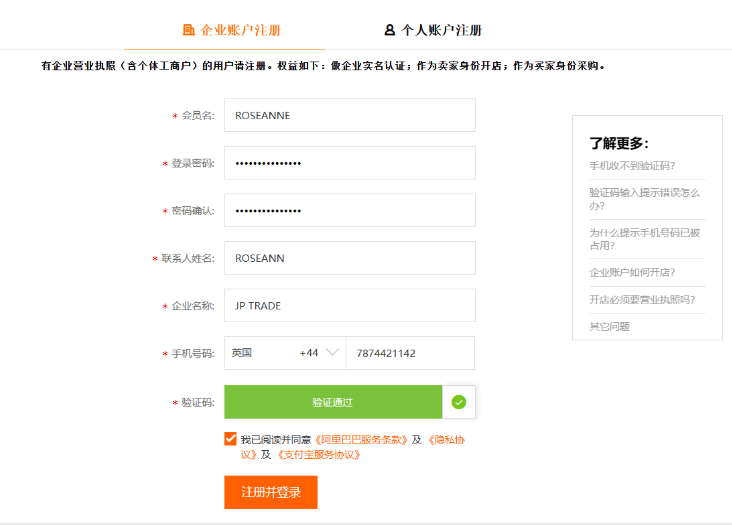Viewport: 732px width, 525px height.
Task: Click the 注册并登录 button
Action: pos(271,492)
